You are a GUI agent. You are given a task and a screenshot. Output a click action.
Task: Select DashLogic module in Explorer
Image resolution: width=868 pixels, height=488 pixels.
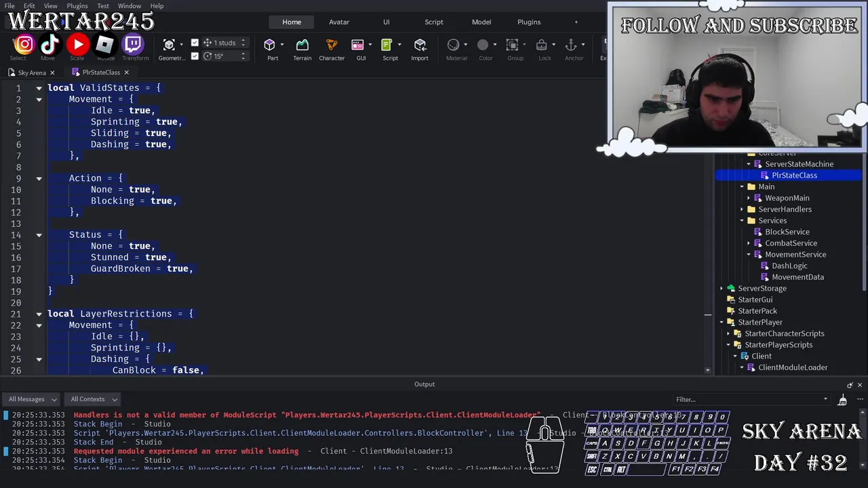(x=789, y=266)
